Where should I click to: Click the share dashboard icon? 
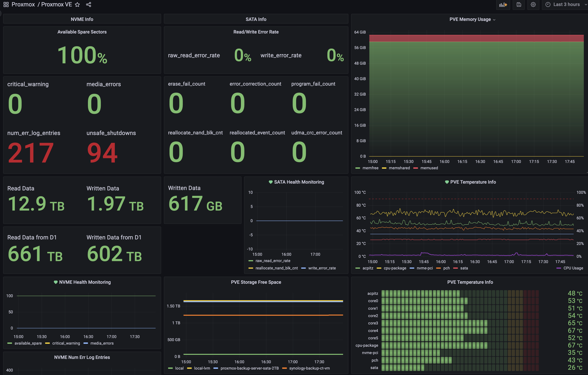(89, 5)
